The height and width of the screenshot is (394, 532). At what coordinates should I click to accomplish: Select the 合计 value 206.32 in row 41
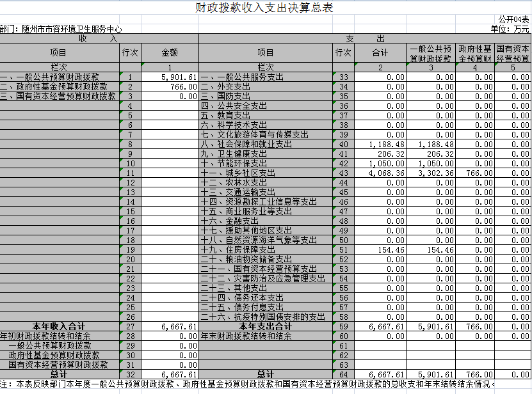pos(380,154)
